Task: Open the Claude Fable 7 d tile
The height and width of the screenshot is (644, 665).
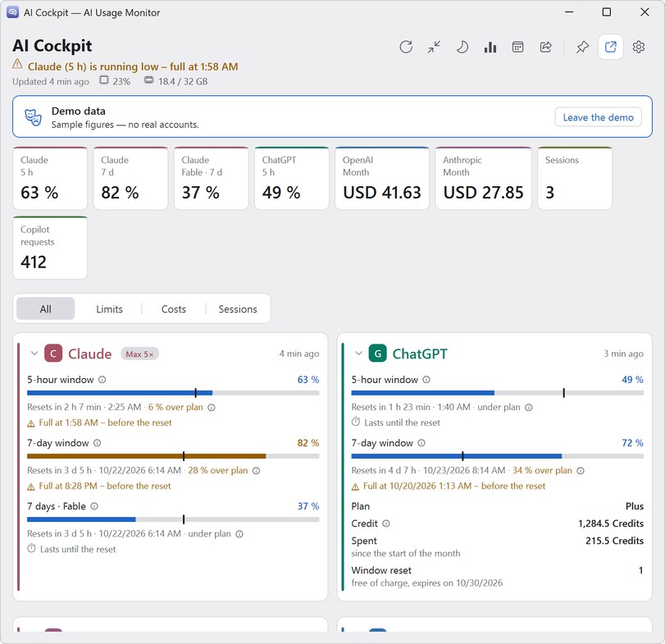Action: (x=212, y=178)
